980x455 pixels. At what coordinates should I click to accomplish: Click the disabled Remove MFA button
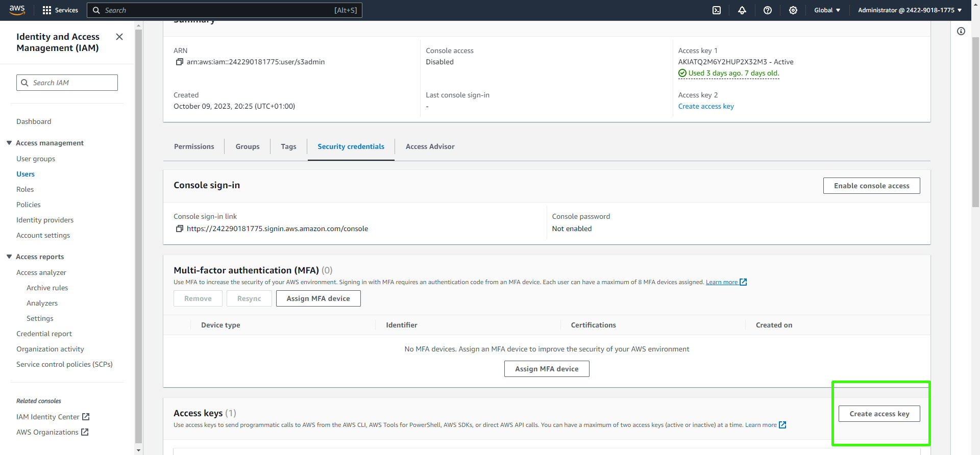tap(198, 298)
